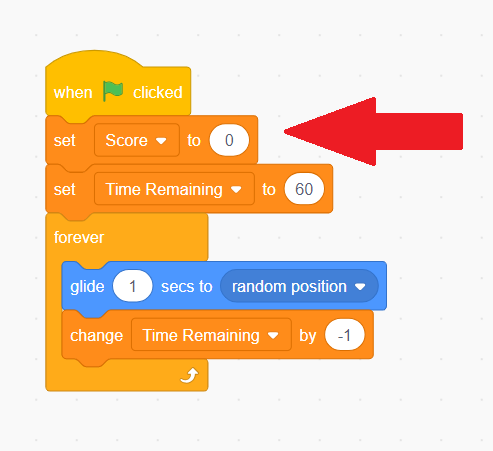This screenshot has height=451, width=493.
Task: Open the Score variable dropdown
Action: click(137, 140)
